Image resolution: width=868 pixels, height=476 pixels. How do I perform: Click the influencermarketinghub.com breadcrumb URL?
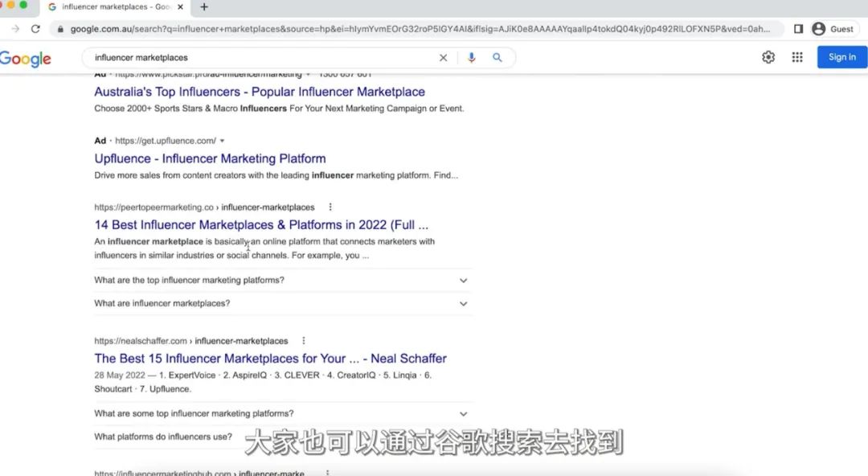point(199,473)
